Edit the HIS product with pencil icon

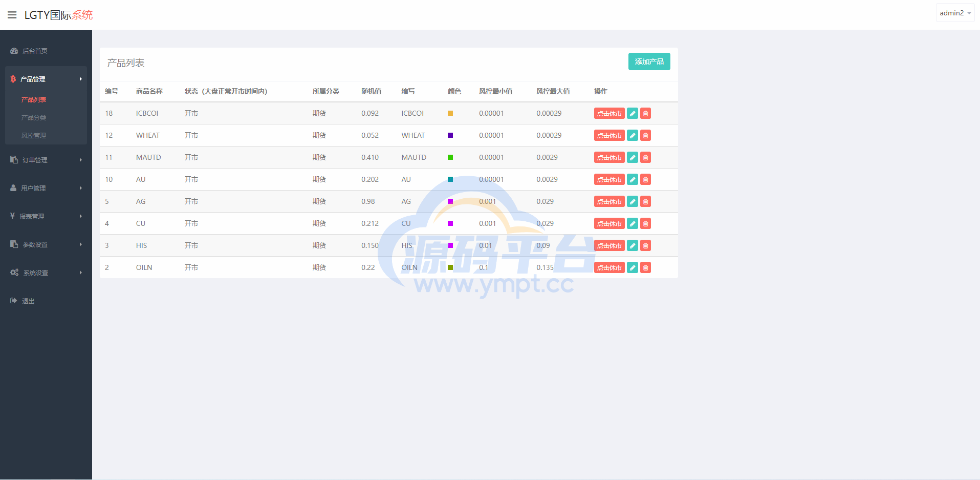tap(633, 245)
